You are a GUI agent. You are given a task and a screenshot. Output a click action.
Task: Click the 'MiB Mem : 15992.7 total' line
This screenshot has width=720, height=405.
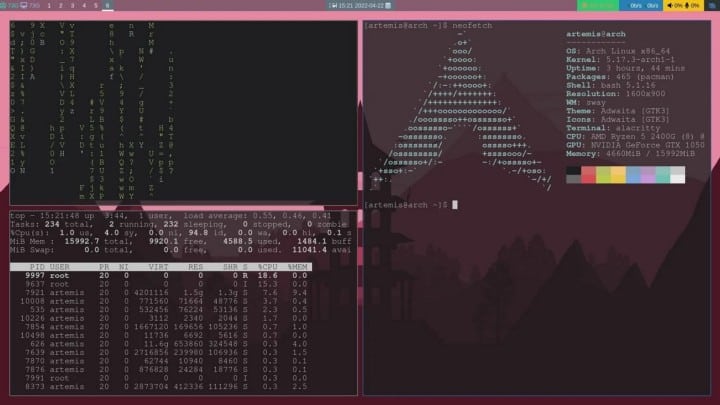coord(181,242)
